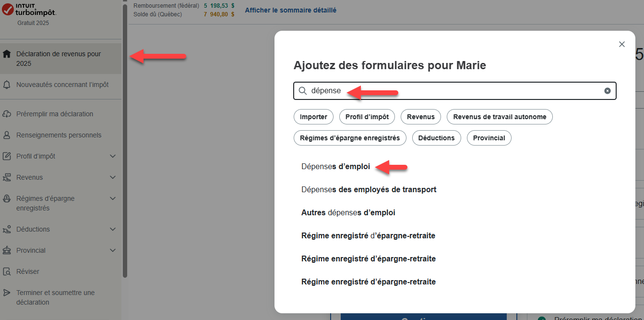Screen dimensions: 644x320
Task: Expand the Provincial sidebar section
Action: (x=113, y=250)
